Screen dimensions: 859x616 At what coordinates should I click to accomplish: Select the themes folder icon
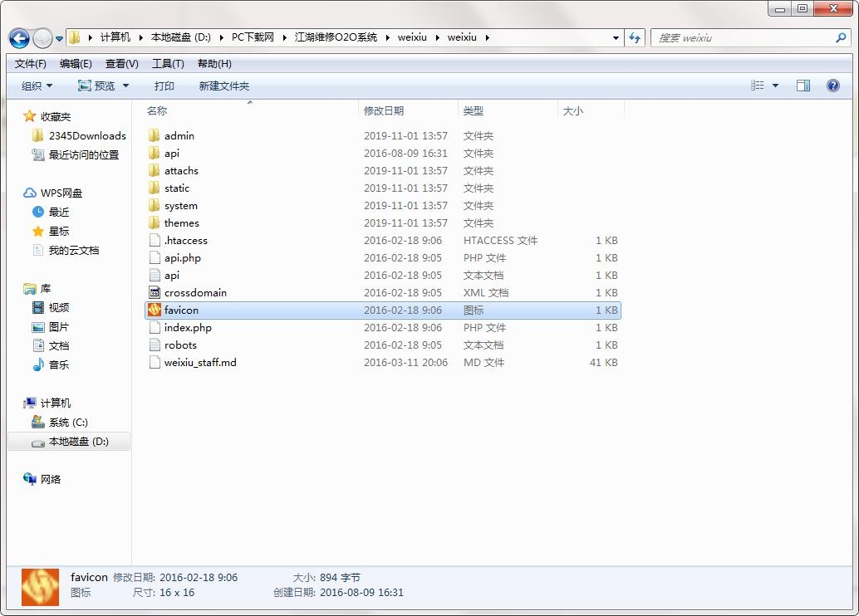pos(155,222)
